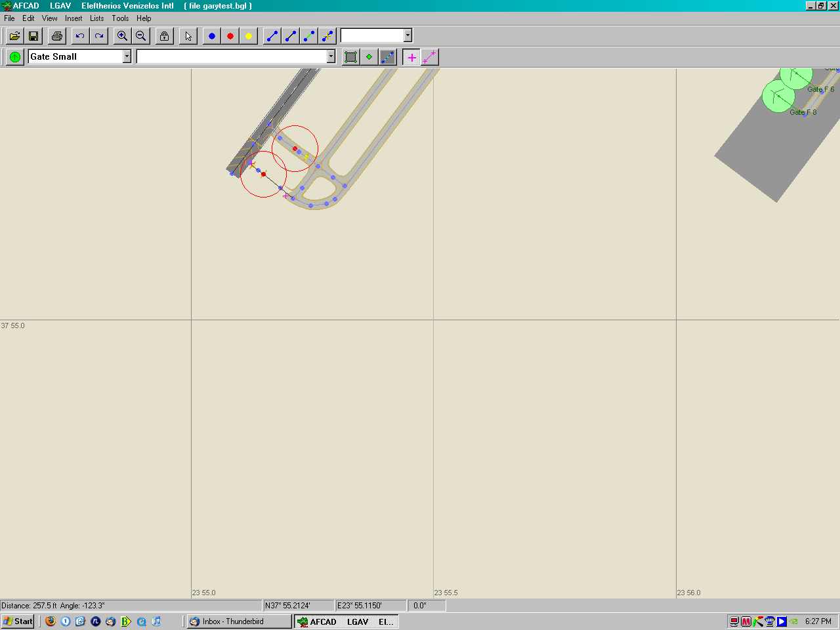Click the Open file toolbar icon
The height and width of the screenshot is (630, 840).
(14, 36)
